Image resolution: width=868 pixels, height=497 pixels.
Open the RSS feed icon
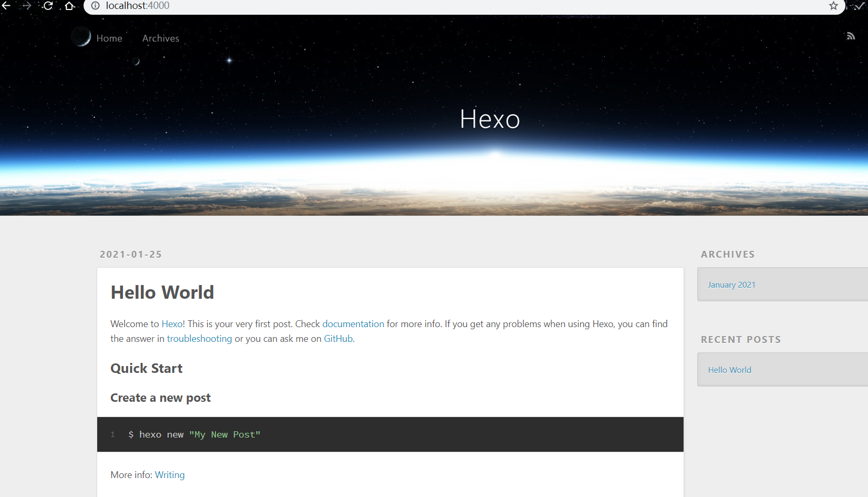851,36
